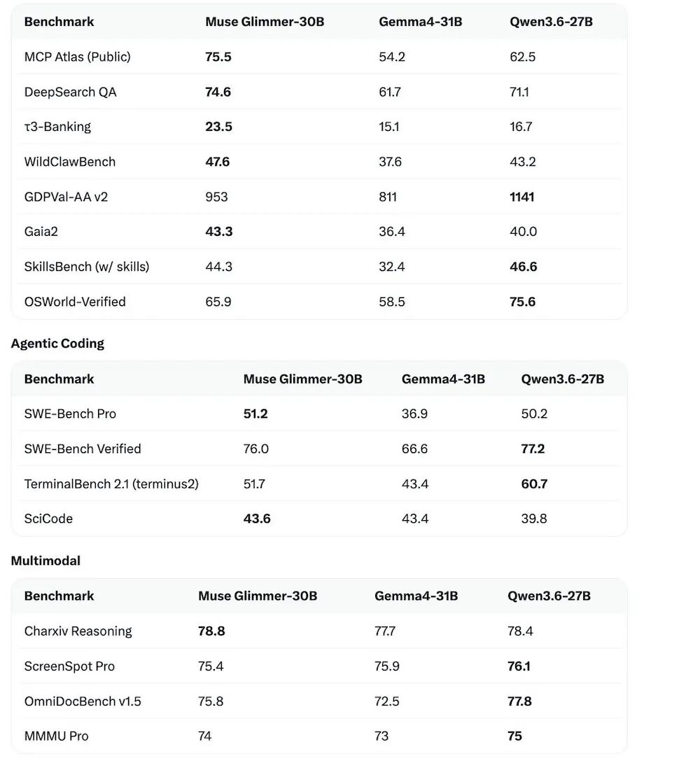Click the Multimodal section heading
700x763 pixels.
pos(45,561)
